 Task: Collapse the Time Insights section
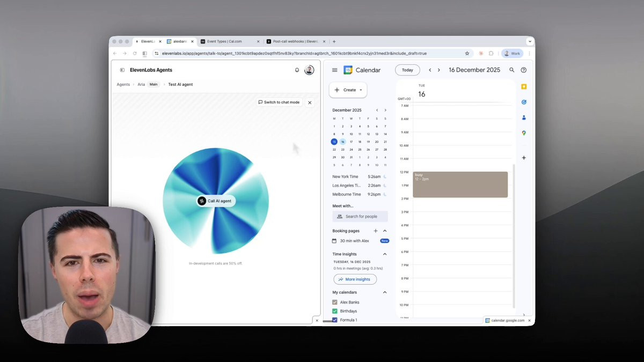pos(385,254)
